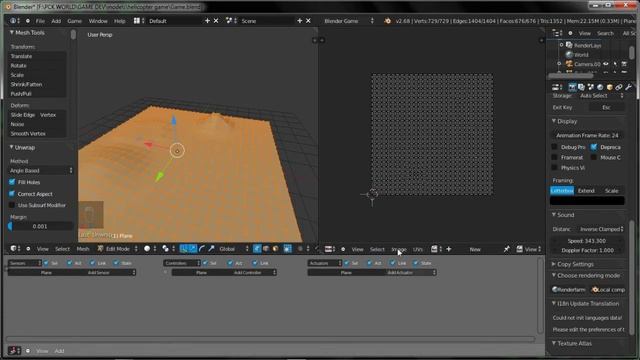Enable the Physics Visualization checkbox
The width and height of the screenshot is (640, 360).
554,167
